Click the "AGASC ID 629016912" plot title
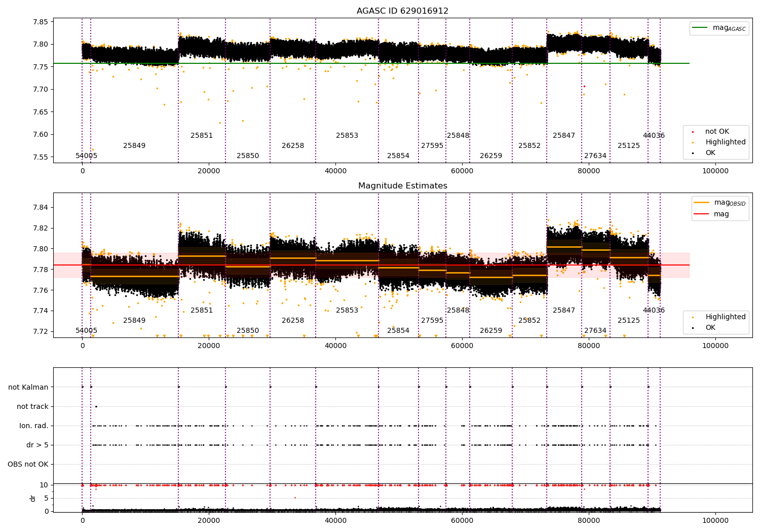The width and height of the screenshot is (760, 532). pyautogui.click(x=402, y=11)
